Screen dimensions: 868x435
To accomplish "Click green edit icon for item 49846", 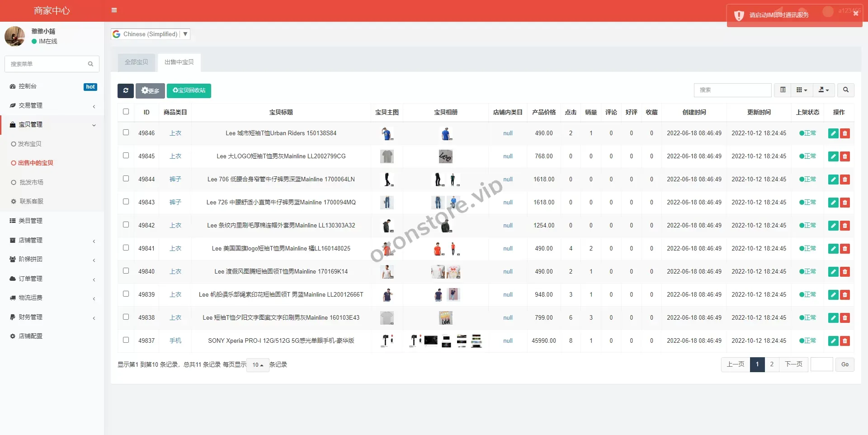I will [x=833, y=133].
